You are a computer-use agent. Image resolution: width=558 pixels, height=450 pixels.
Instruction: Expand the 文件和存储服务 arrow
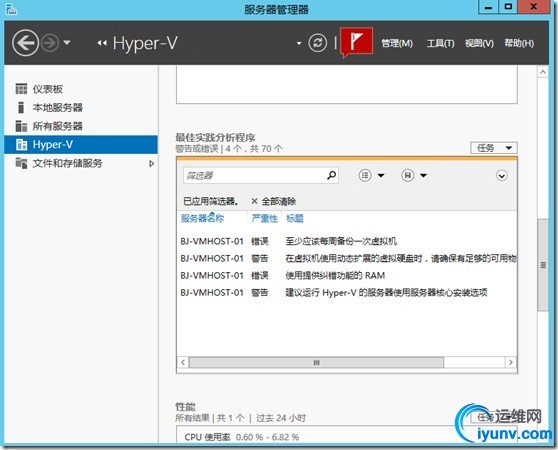(x=152, y=164)
